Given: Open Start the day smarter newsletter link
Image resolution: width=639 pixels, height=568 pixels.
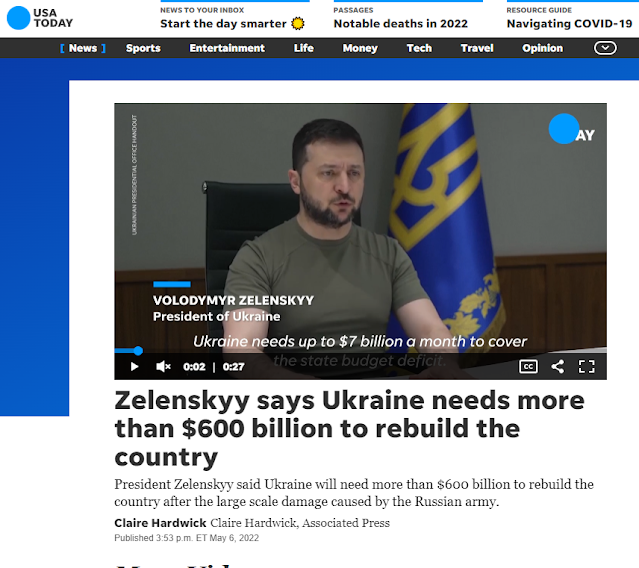Looking at the screenshot, I should (223, 24).
